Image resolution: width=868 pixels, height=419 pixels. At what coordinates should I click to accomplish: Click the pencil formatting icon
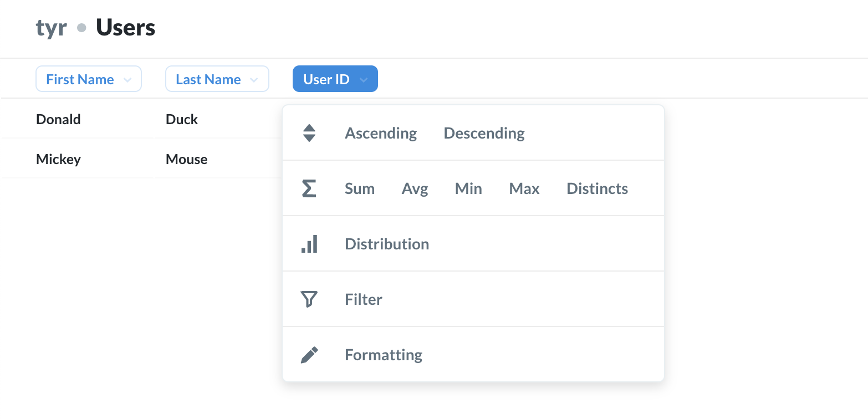coord(309,355)
